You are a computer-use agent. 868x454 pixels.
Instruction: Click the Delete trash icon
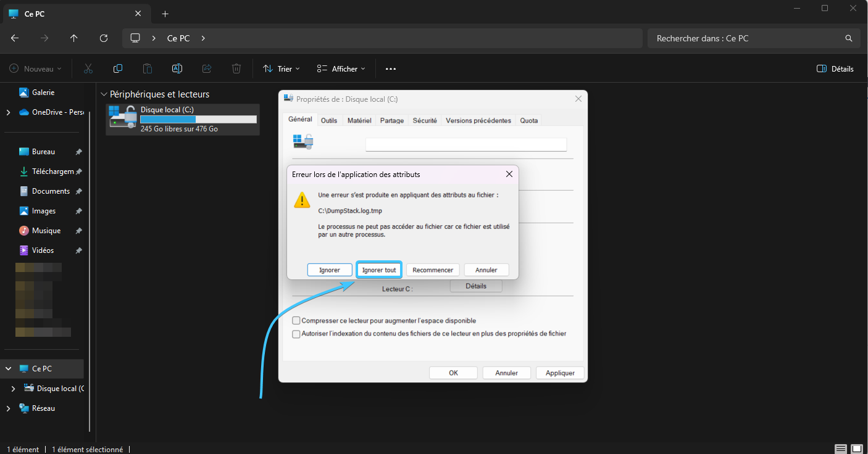(236, 68)
